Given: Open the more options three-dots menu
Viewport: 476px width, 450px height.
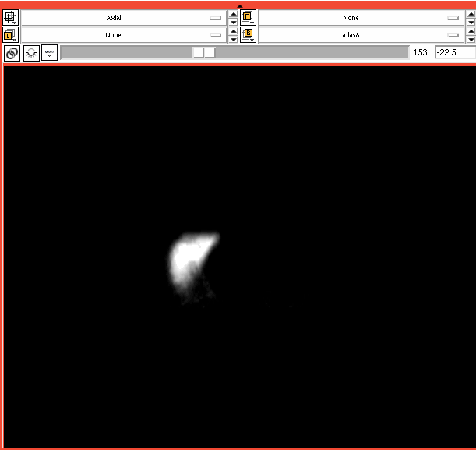Looking at the screenshot, I should pos(50,53).
